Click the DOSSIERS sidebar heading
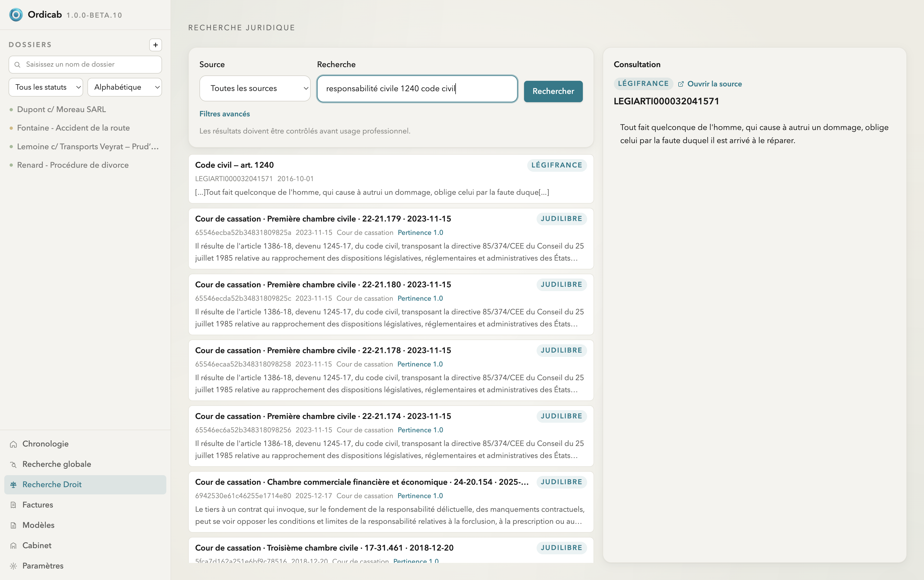The height and width of the screenshot is (580, 924). tap(30, 45)
